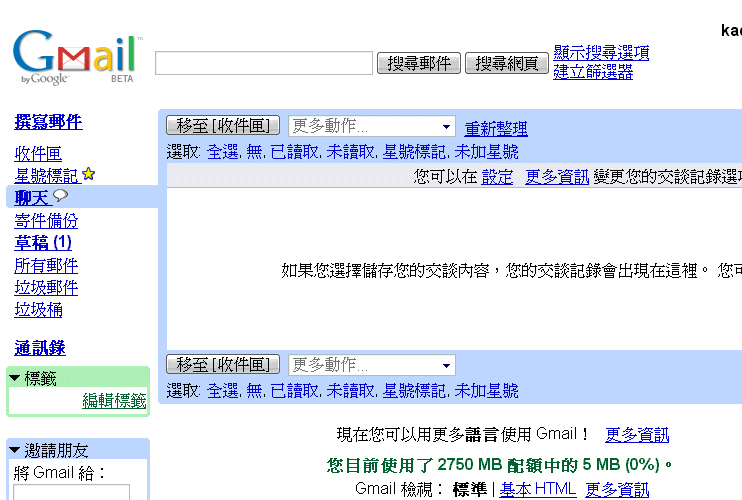The image size is (742, 500).
Task: Click the 重新整理 refresh link
Action: click(x=496, y=129)
